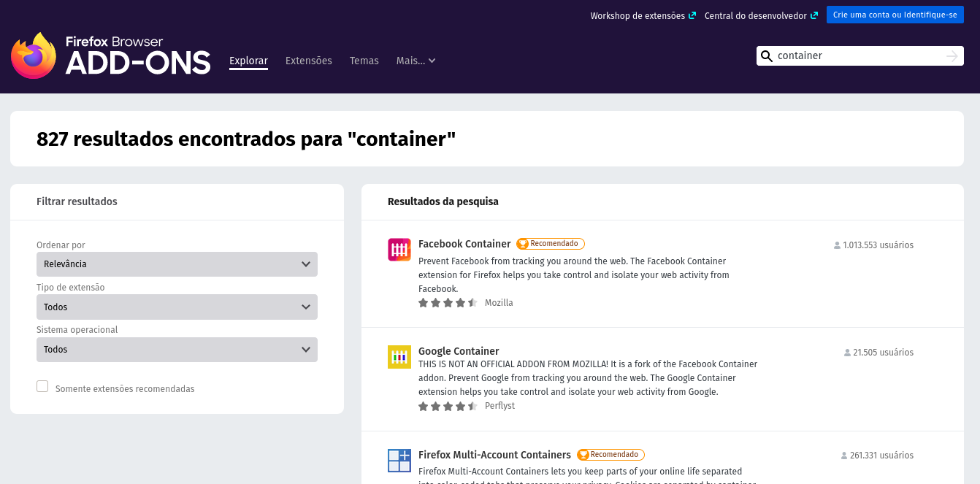Open the Firefox Multi-Account Containers icon
The width and height of the screenshot is (980, 484).
[x=399, y=461]
